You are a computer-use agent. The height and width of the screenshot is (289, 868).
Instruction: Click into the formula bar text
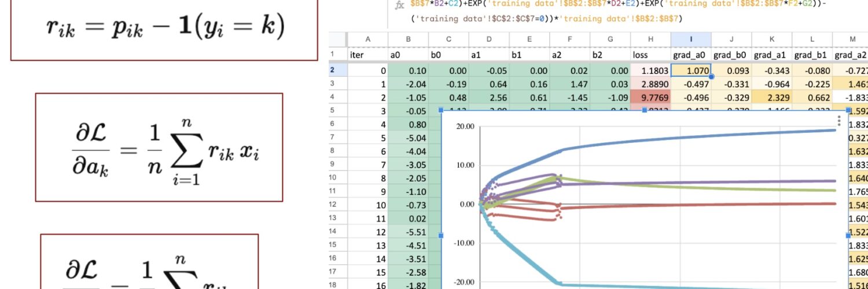pos(544,18)
